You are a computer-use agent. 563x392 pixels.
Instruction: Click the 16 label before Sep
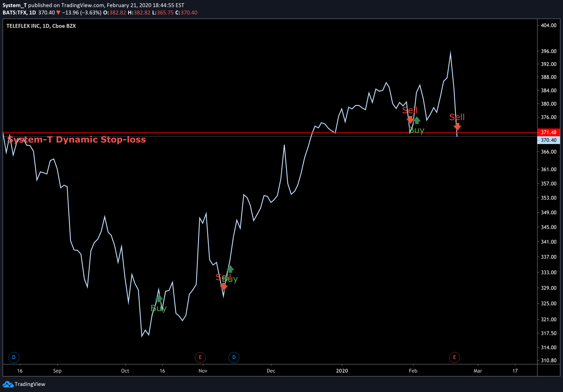point(20,371)
